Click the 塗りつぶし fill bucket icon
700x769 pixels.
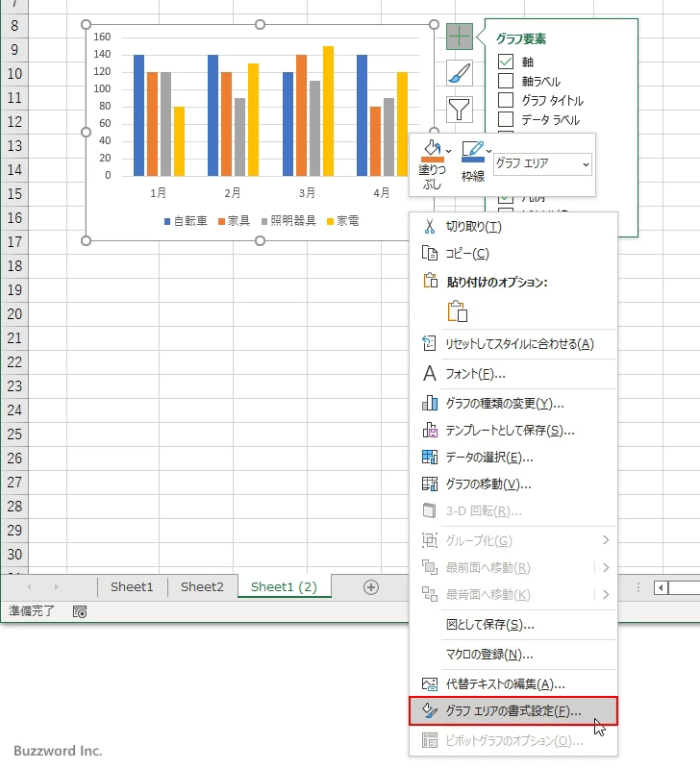pyautogui.click(x=432, y=150)
